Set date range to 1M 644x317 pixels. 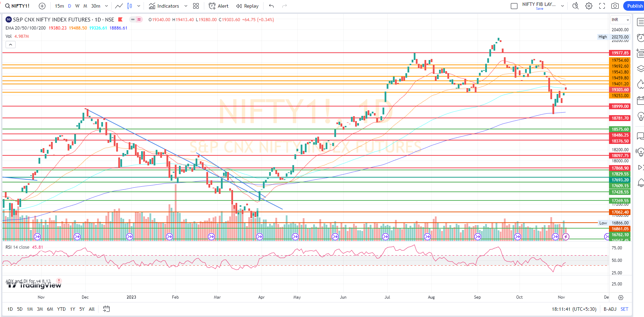(x=30, y=309)
